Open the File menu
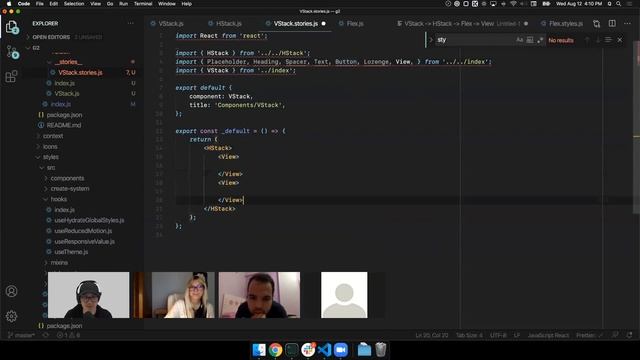 40,4
